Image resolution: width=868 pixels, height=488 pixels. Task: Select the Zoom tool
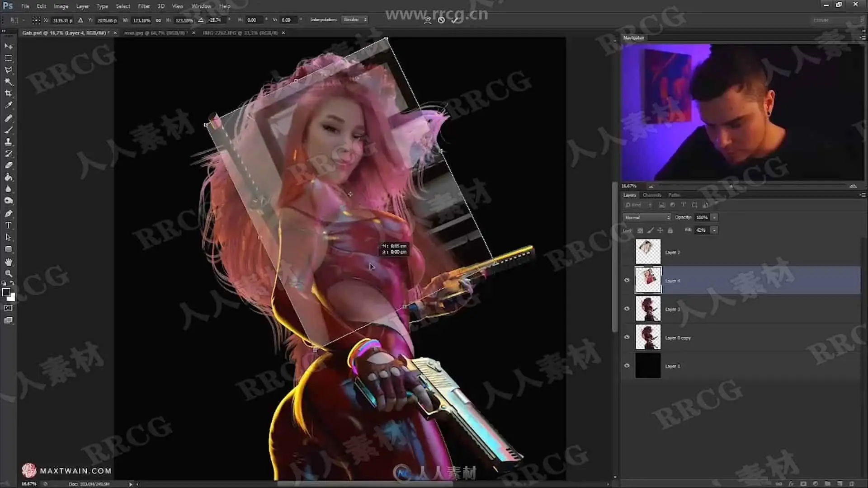(x=8, y=274)
